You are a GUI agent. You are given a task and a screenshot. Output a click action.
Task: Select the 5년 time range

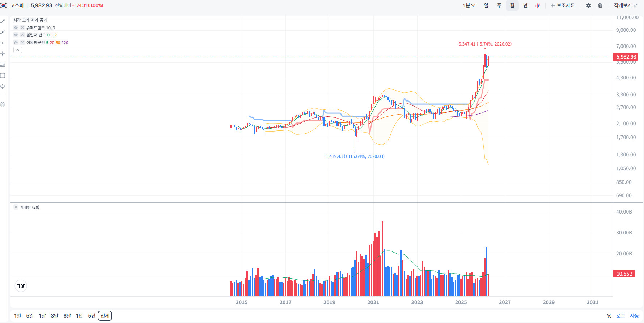pos(92,316)
